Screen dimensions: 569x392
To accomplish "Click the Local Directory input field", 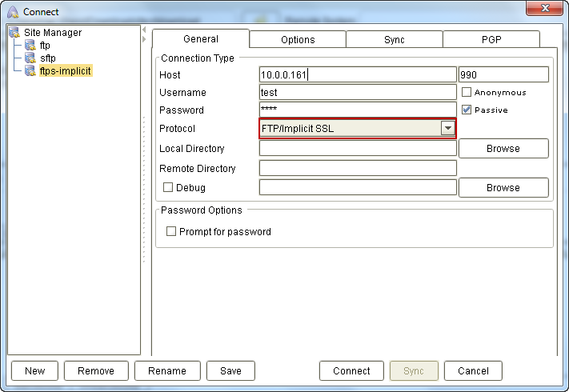I will point(358,148).
